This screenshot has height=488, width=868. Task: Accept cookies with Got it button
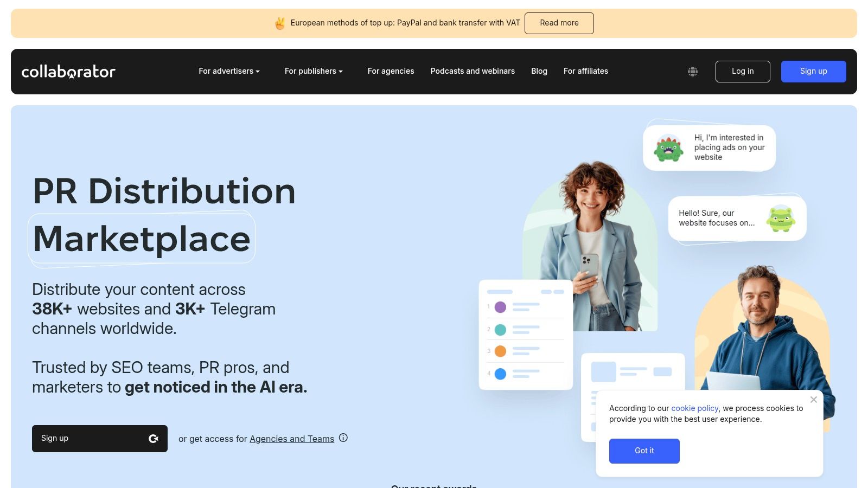tap(644, 451)
